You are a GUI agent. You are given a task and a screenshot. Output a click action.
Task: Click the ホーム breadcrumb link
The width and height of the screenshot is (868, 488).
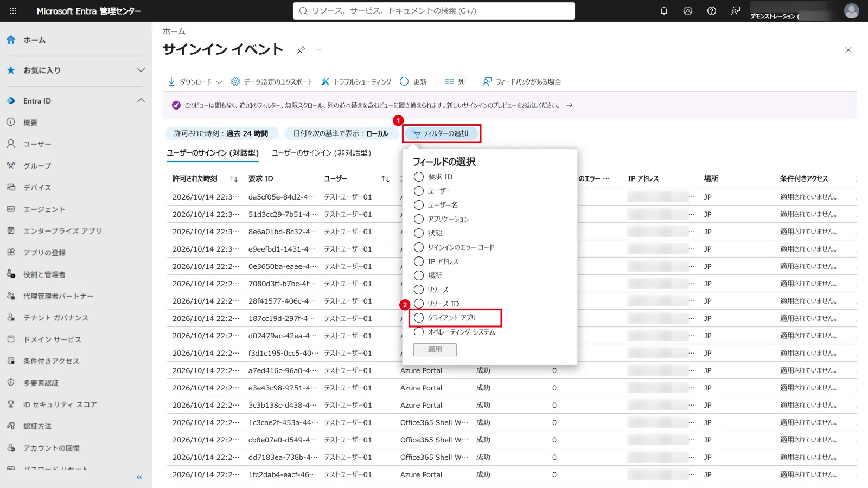click(x=174, y=31)
